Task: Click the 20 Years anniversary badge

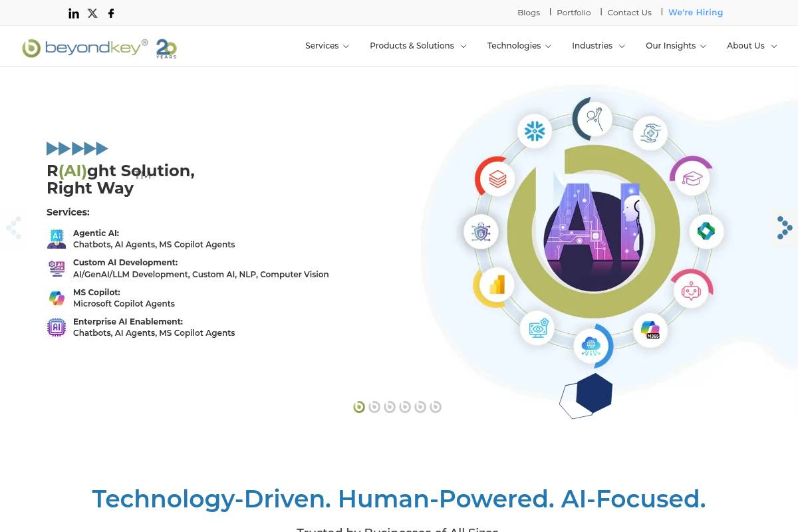Action: (x=166, y=49)
